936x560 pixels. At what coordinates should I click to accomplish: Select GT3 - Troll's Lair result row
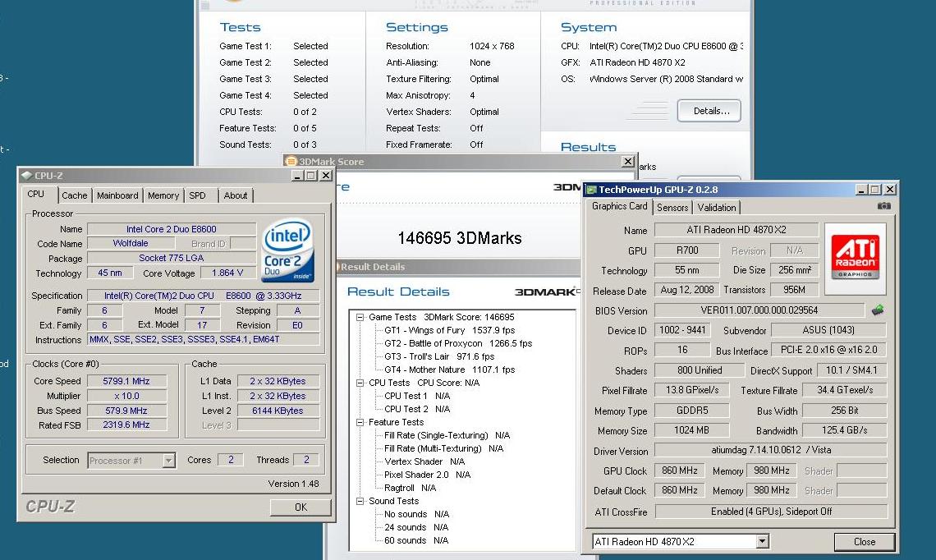pyautogui.click(x=439, y=356)
